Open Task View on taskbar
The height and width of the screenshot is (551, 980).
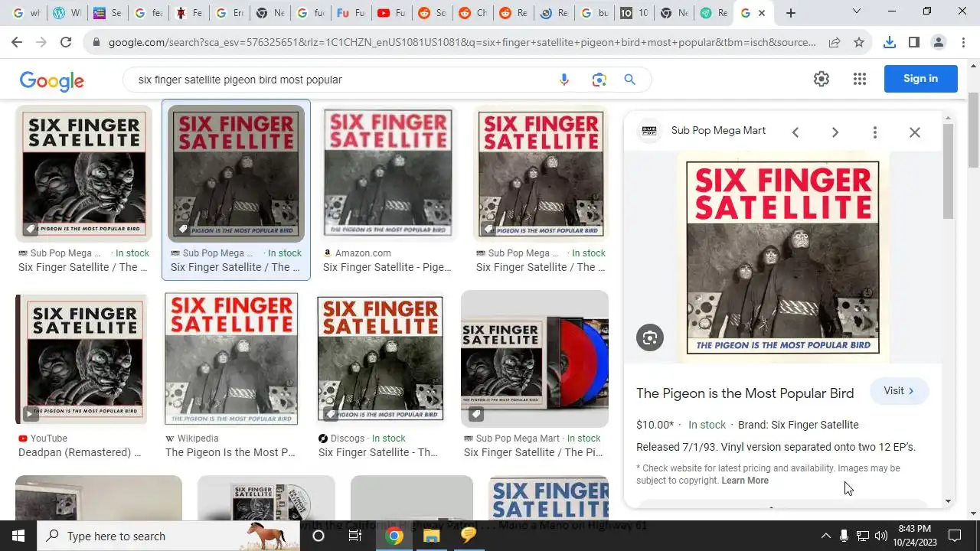point(355,536)
